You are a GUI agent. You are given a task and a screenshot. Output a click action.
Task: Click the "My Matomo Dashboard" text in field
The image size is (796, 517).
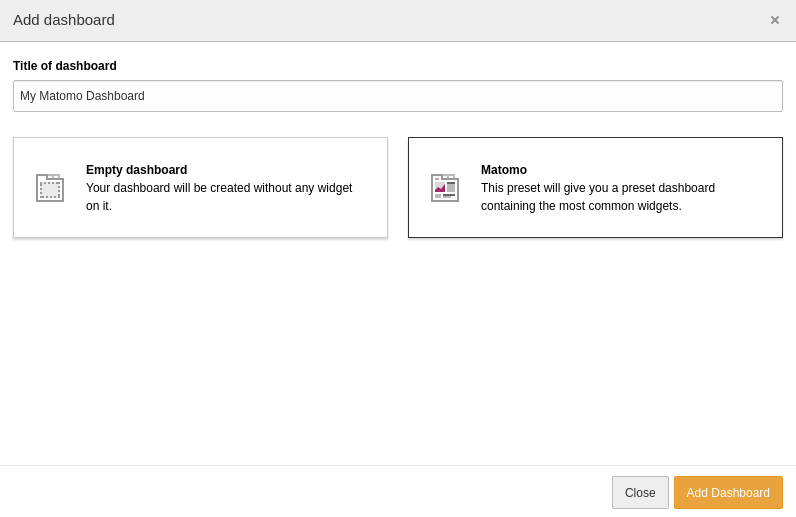point(82,96)
